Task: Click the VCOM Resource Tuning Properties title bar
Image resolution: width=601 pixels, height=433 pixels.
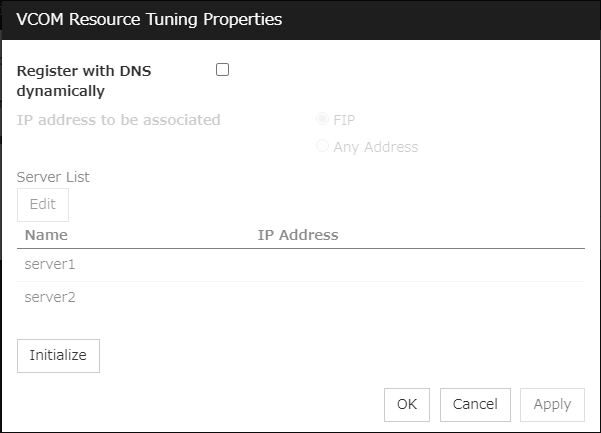Action: coord(300,20)
